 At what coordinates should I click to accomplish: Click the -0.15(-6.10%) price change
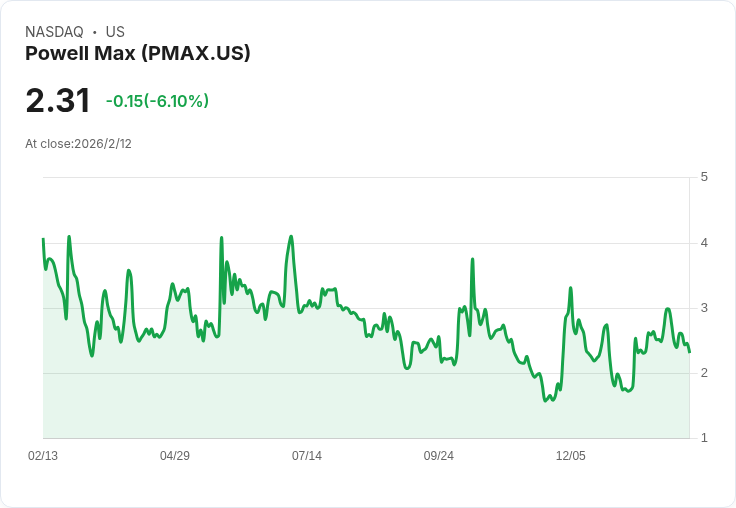pos(157,101)
